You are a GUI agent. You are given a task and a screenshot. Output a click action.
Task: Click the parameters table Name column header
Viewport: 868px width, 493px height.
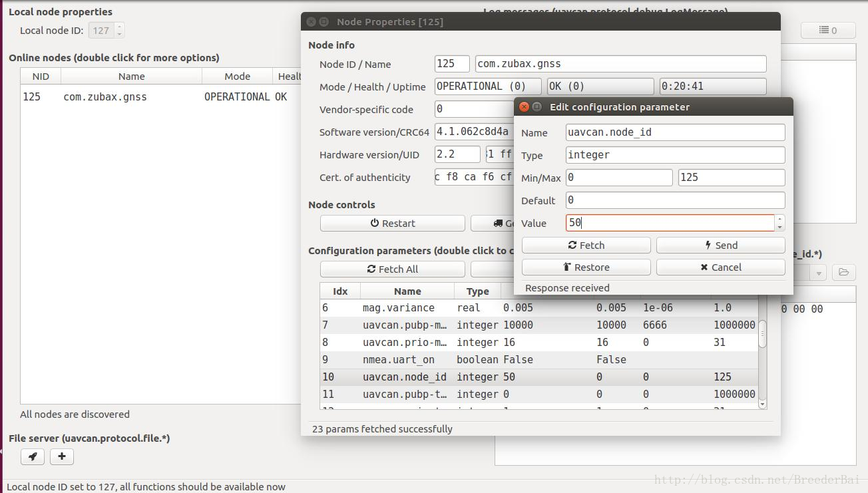click(407, 291)
